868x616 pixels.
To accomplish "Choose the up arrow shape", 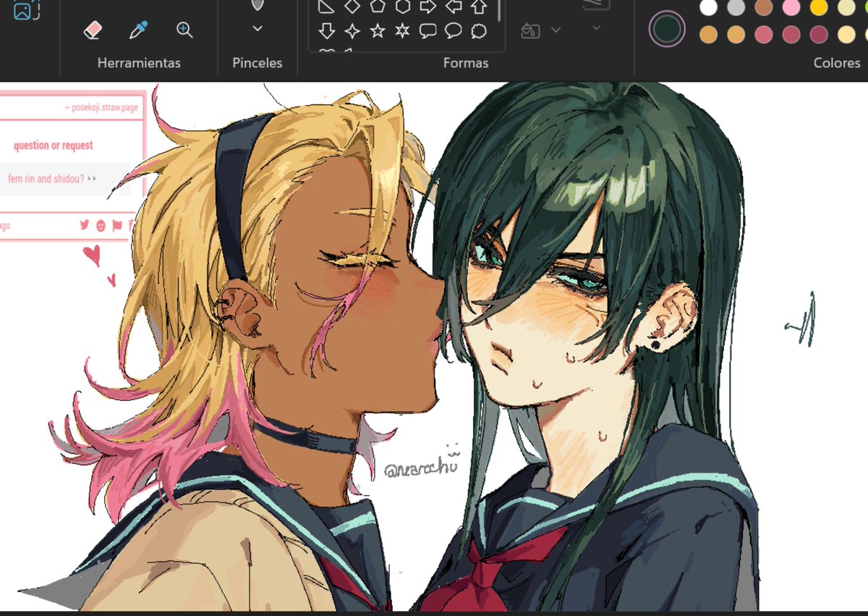I will [478, 7].
